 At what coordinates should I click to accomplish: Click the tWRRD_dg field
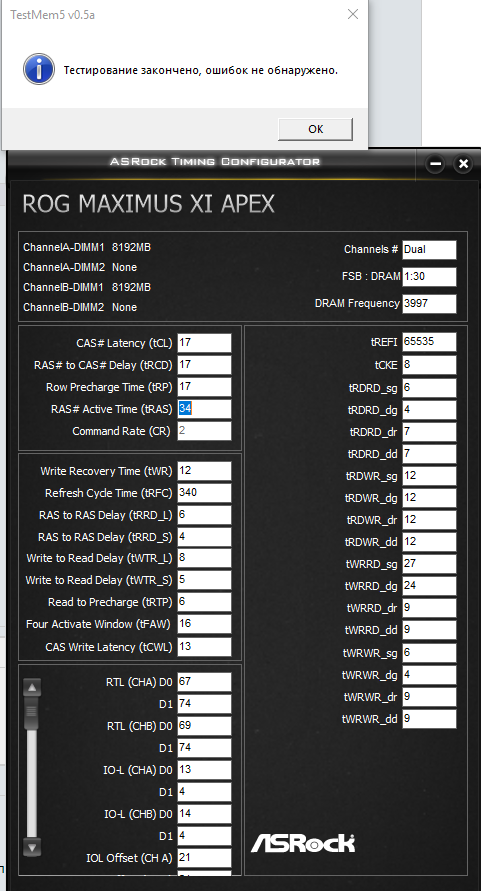[x=429, y=586]
